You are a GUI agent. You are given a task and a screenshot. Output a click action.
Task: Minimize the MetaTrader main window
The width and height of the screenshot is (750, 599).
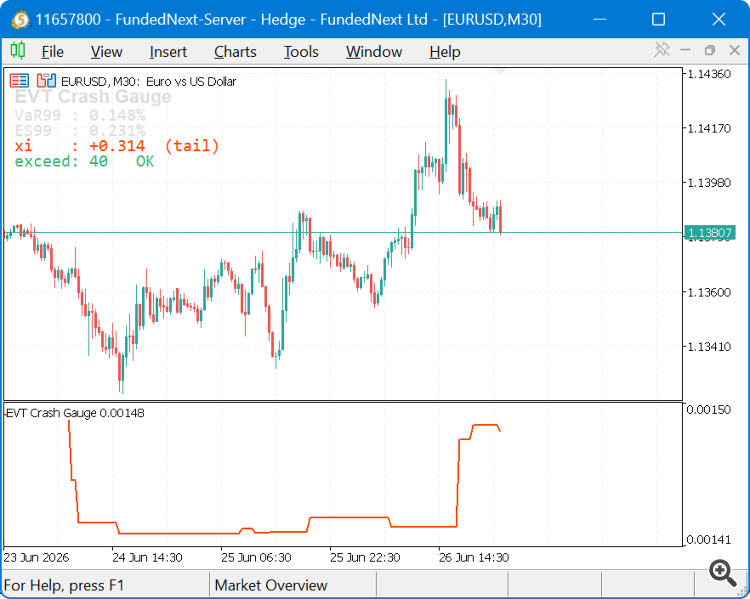point(600,20)
